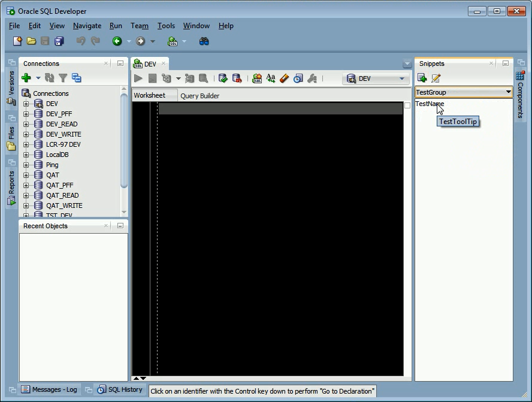
Task: Select the Ping connection
Action: point(52,165)
